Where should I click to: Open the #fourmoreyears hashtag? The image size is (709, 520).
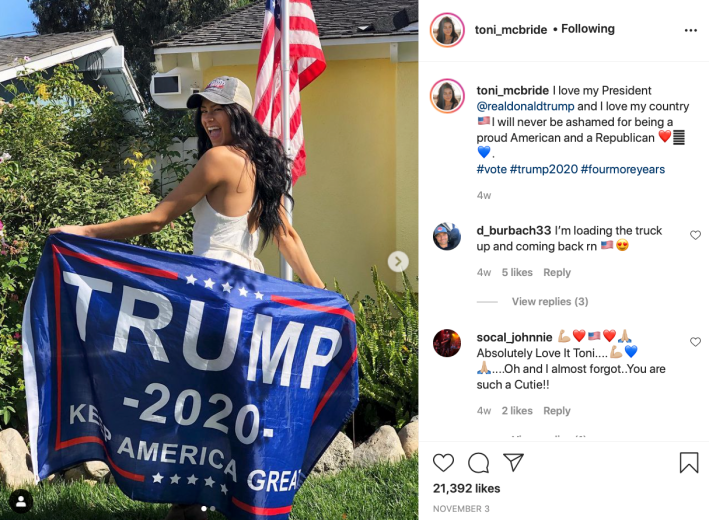point(623,169)
